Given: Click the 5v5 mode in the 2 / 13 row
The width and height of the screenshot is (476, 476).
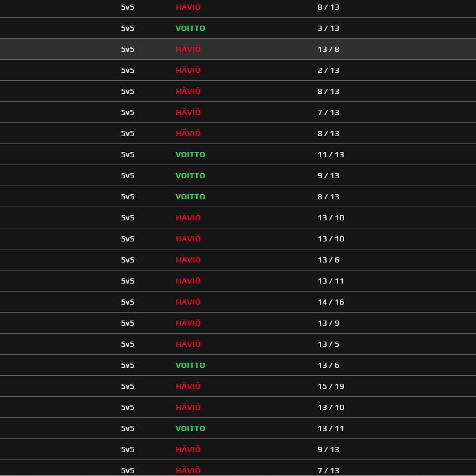Looking at the screenshot, I should 128,71.
